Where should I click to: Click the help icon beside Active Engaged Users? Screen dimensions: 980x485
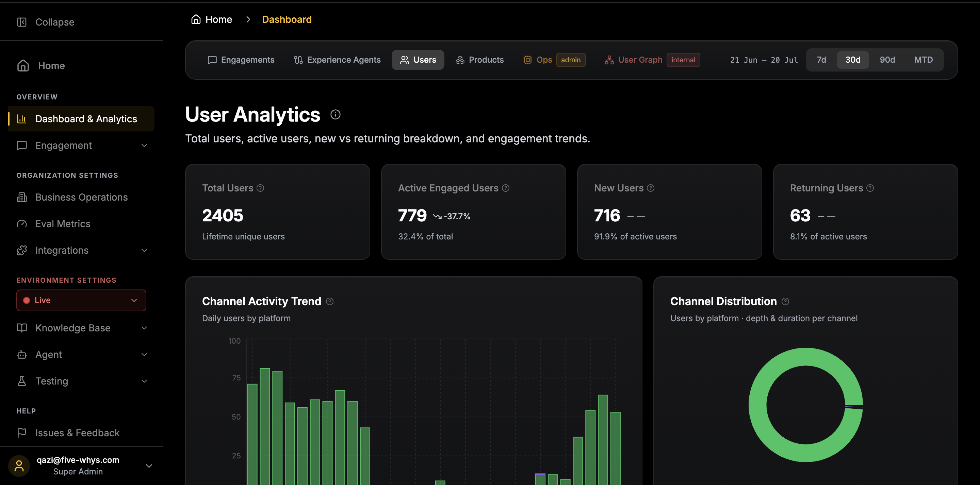[x=506, y=188]
